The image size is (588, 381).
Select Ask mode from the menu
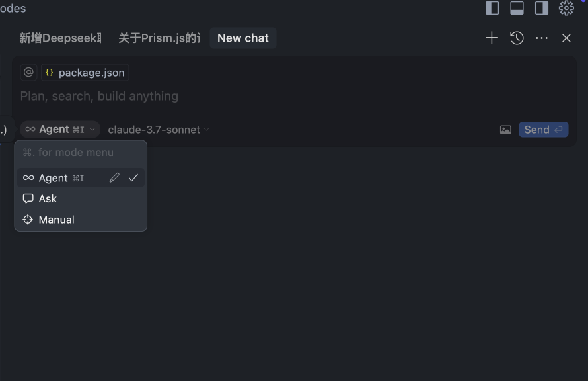click(x=48, y=198)
